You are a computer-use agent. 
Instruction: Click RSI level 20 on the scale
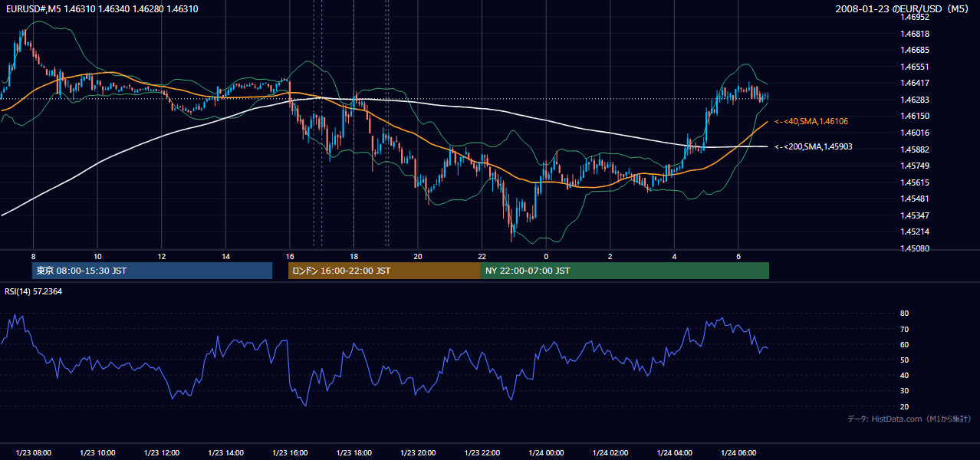pyautogui.click(x=904, y=406)
